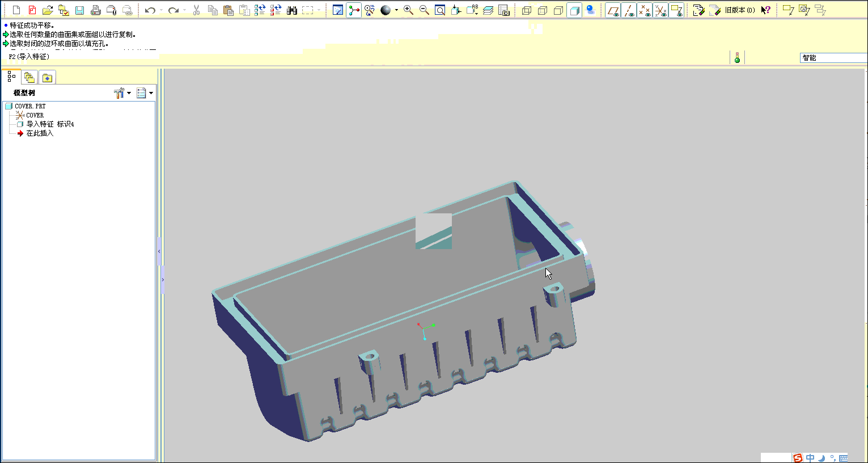Zoom in with the plus magnifier

point(408,10)
